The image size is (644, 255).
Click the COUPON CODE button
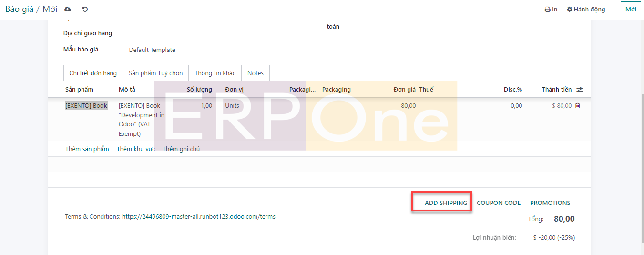tap(499, 203)
